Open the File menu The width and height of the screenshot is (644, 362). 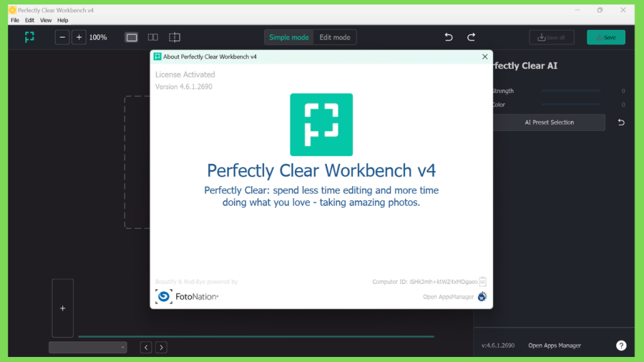[x=15, y=20]
